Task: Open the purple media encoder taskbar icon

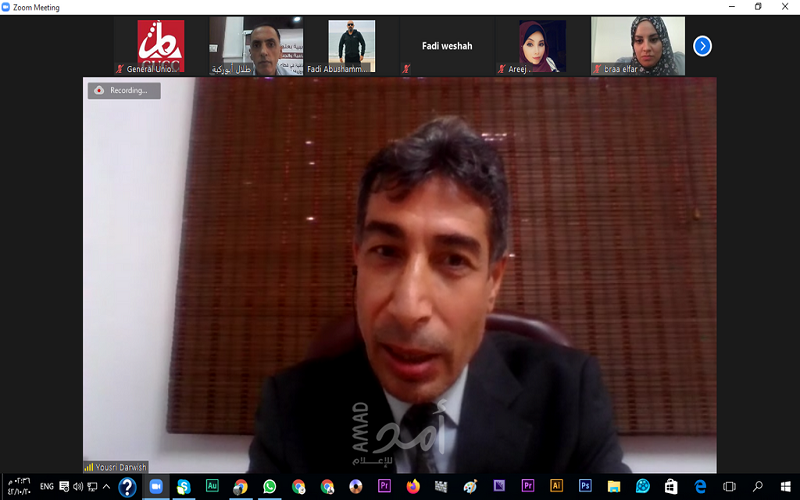Action: pyautogui.click(x=499, y=486)
